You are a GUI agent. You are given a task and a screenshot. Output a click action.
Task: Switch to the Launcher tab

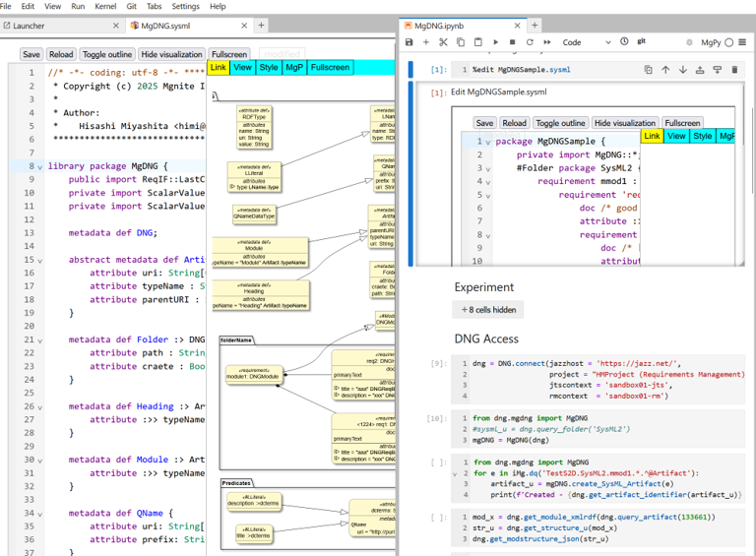29,26
